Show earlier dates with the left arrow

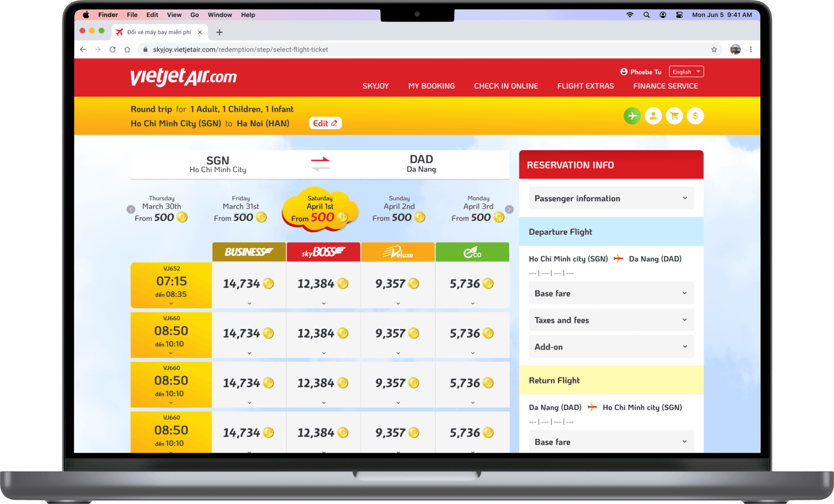131,209
